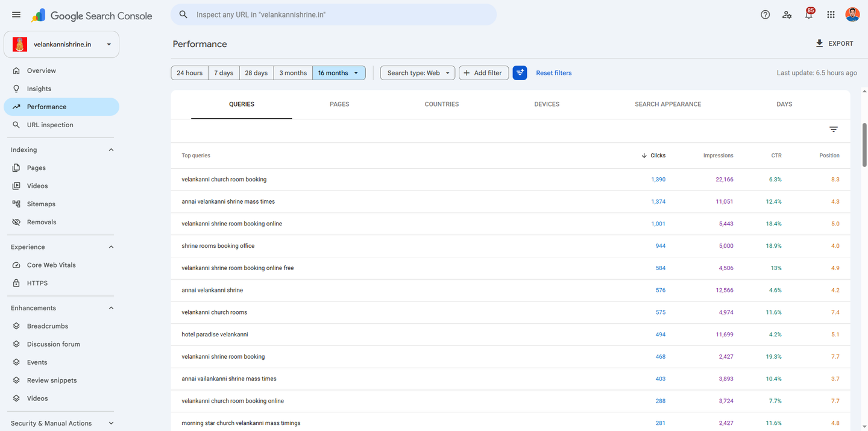
Task: Collapse the Indexing section
Action: tap(111, 149)
